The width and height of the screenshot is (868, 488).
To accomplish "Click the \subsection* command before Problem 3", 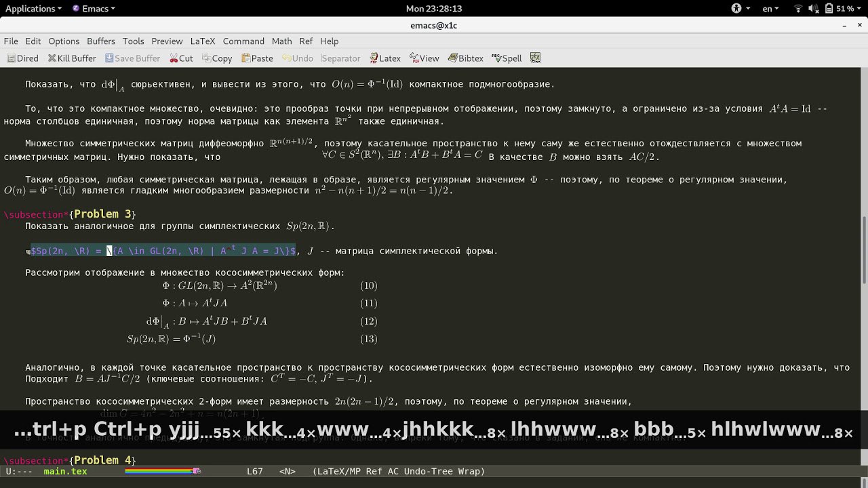I will 36,214.
